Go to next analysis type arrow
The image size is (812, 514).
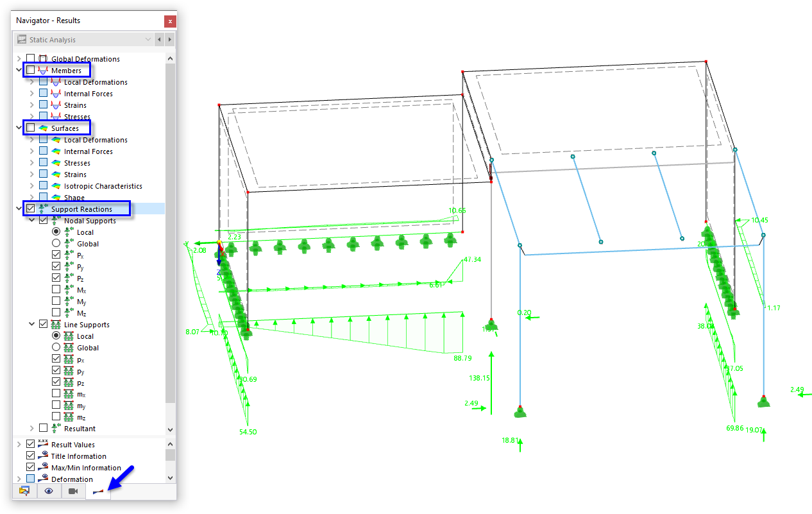(x=169, y=40)
